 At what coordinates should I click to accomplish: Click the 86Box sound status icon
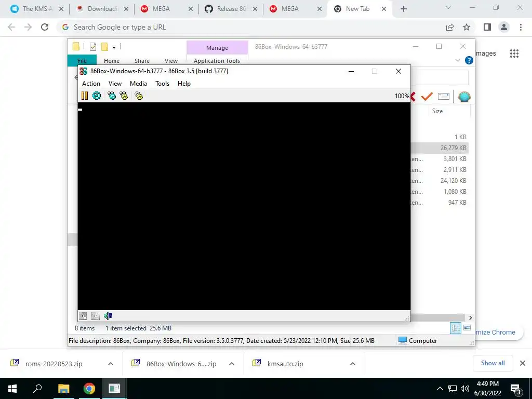coord(108,316)
